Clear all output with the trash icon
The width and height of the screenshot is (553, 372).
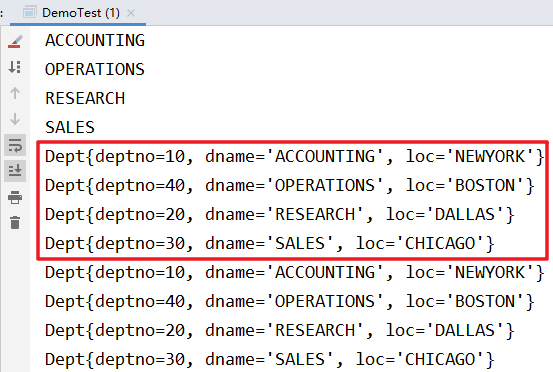(x=15, y=222)
